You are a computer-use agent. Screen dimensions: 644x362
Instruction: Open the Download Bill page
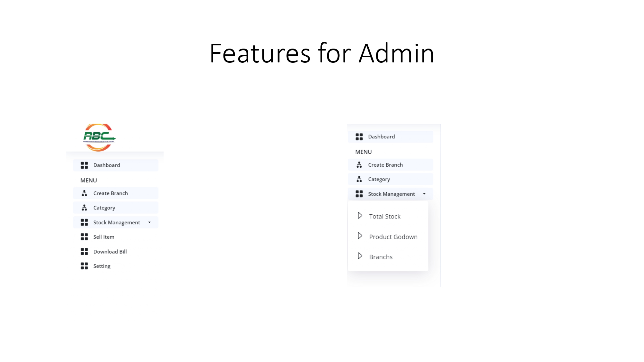point(110,252)
